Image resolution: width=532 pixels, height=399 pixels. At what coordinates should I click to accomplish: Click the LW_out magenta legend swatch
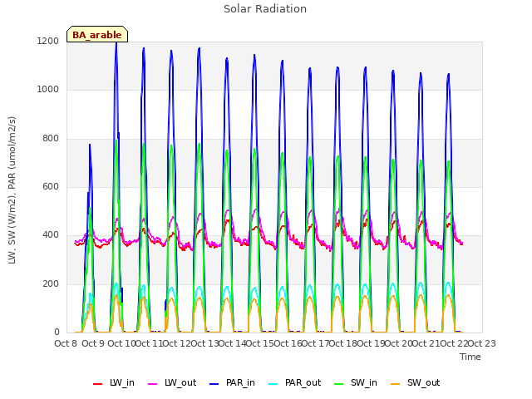tap(153, 384)
